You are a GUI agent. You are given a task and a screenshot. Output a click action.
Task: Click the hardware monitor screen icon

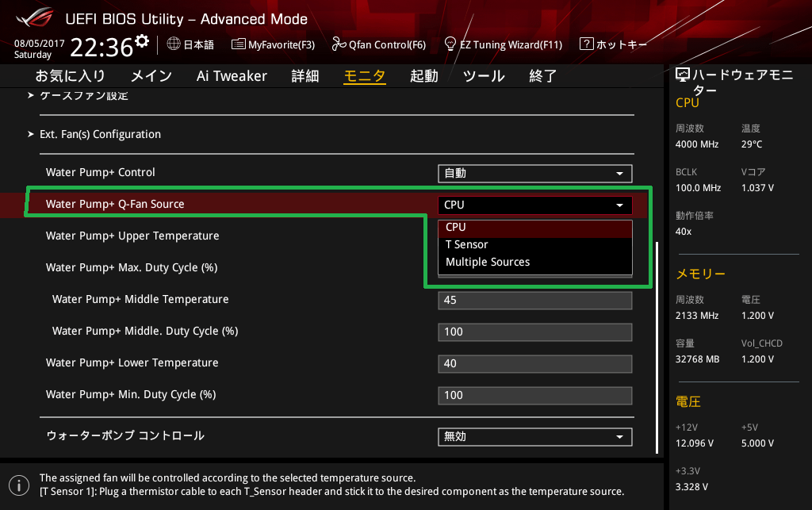pyautogui.click(x=683, y=75)
